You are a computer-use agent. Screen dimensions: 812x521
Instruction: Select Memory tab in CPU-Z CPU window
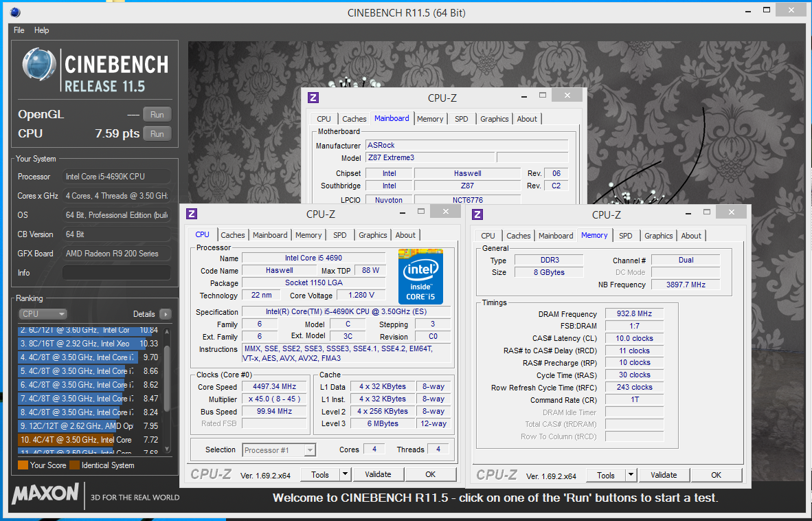(308, 234)
